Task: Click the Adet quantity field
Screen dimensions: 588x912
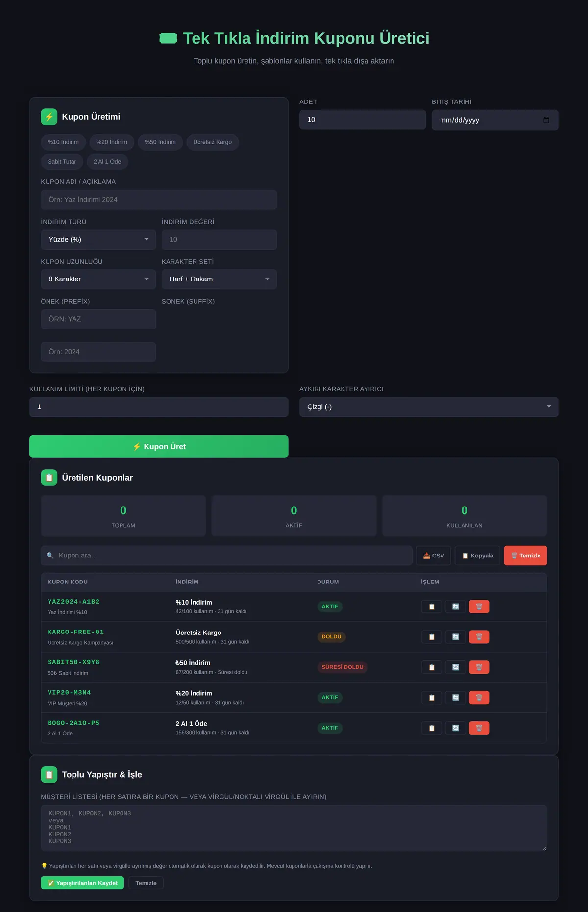Action: click(363, 120)
